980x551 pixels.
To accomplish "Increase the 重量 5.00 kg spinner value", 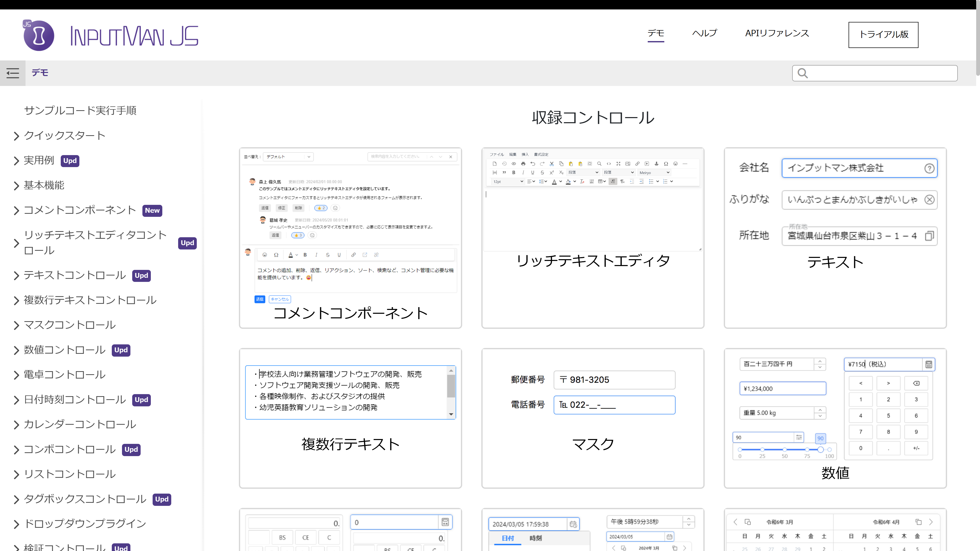I will pos(820,410).
